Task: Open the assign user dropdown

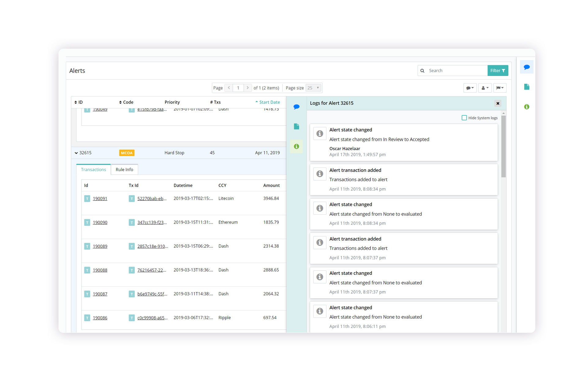Action: [x=485, y=88]
